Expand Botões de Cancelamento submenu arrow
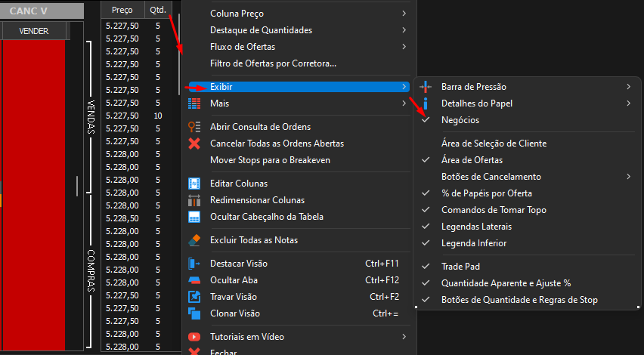The height and width of the screenshot is (355, 644). tap(628, 177)
